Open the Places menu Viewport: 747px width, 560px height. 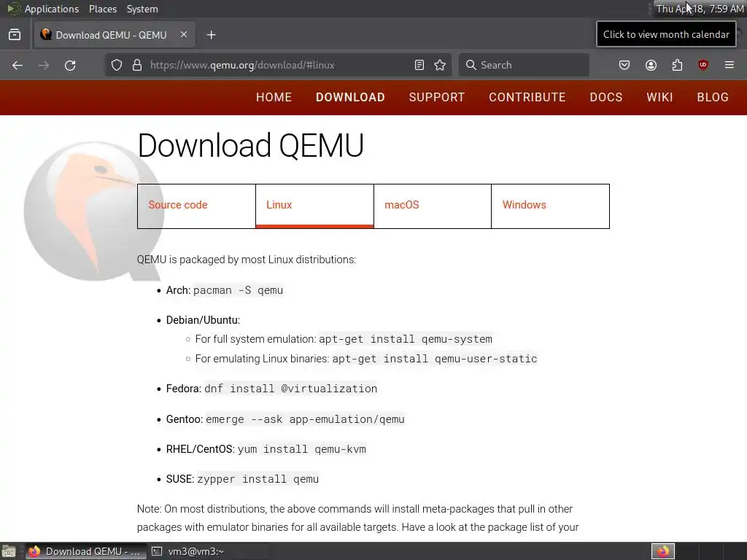pos(103,9)
